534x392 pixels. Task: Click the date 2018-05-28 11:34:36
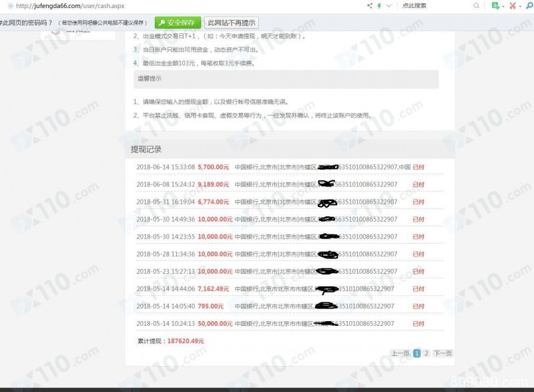click(x=166, y=254)
